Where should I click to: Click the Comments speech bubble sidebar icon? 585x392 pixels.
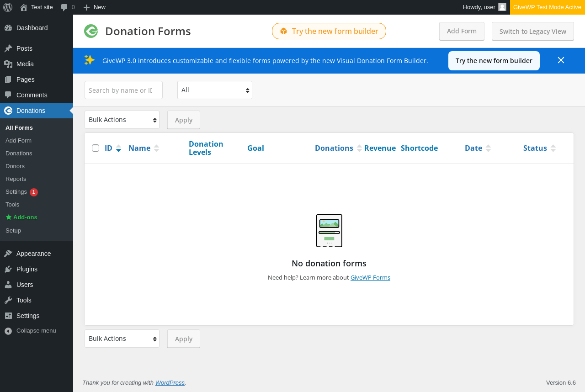(8, 95)
